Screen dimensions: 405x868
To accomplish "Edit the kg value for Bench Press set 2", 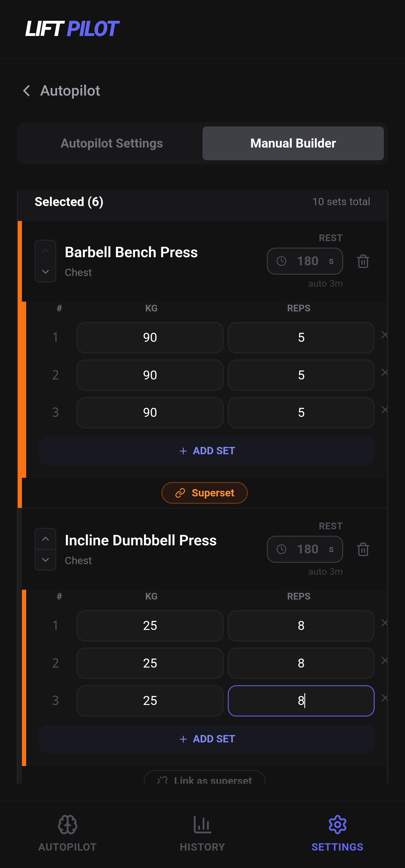I will point(150,375).
